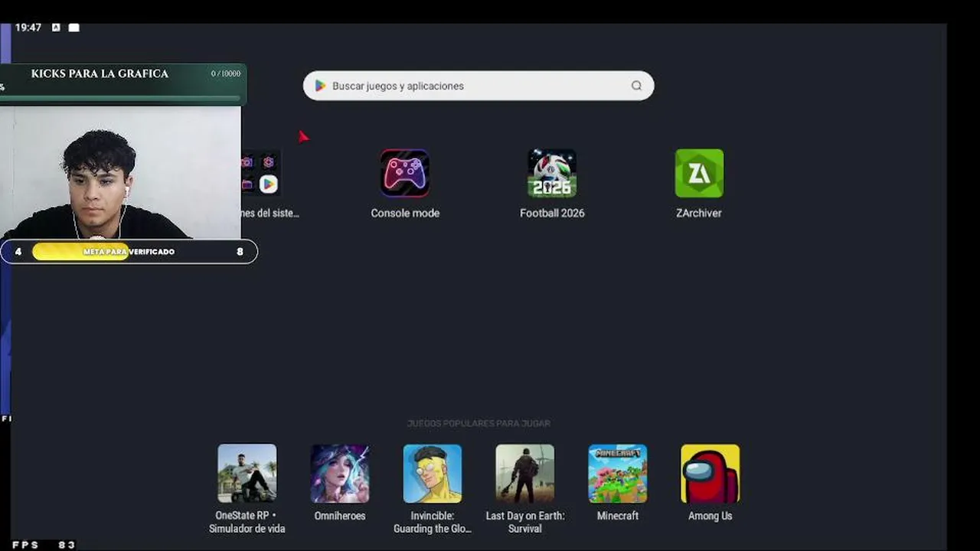Click the "Omniheroes" label
Image resolution: width=980 pixels, height=551 pixels.
tap(340, 516)
